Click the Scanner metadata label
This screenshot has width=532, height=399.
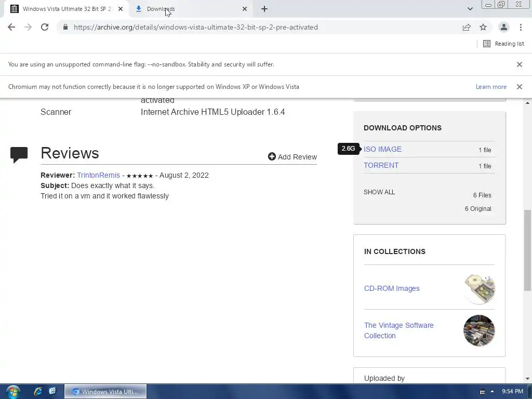[56, 112]
